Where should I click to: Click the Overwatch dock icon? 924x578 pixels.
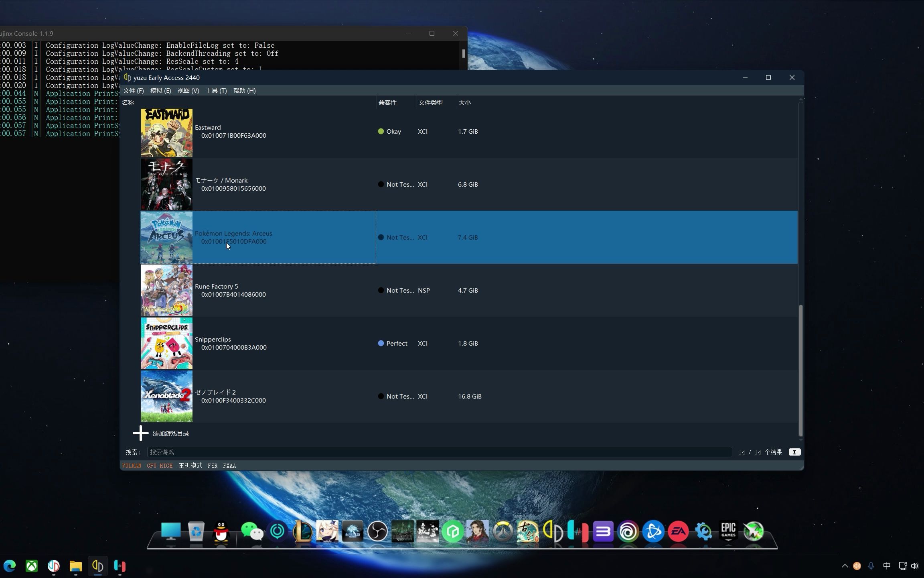pyautogui.click(x=503, y=532)
